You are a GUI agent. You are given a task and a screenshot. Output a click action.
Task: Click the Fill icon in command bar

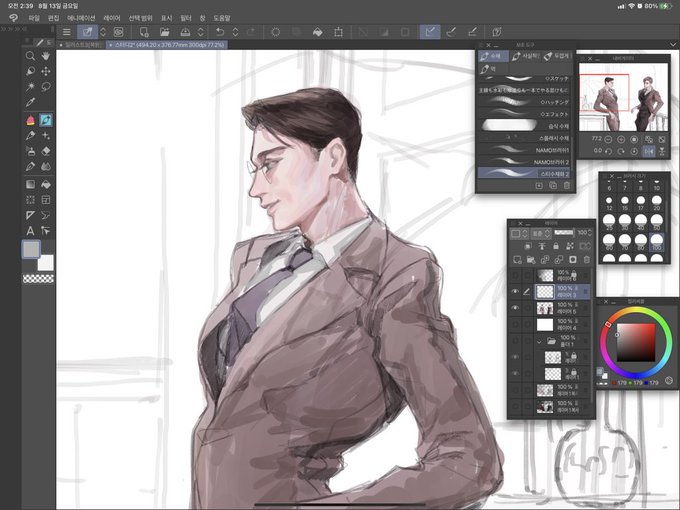pyautogui.click(x=317, y=32)
